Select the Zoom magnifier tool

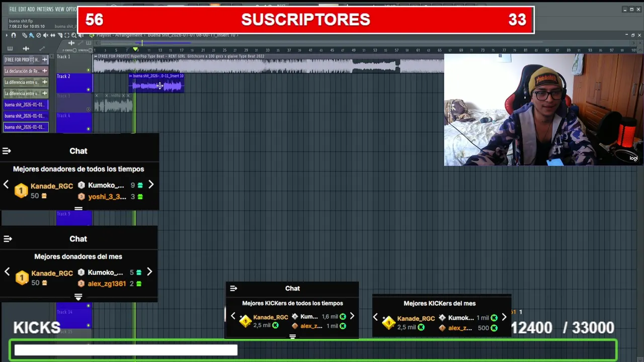click(x=74, y=35)
